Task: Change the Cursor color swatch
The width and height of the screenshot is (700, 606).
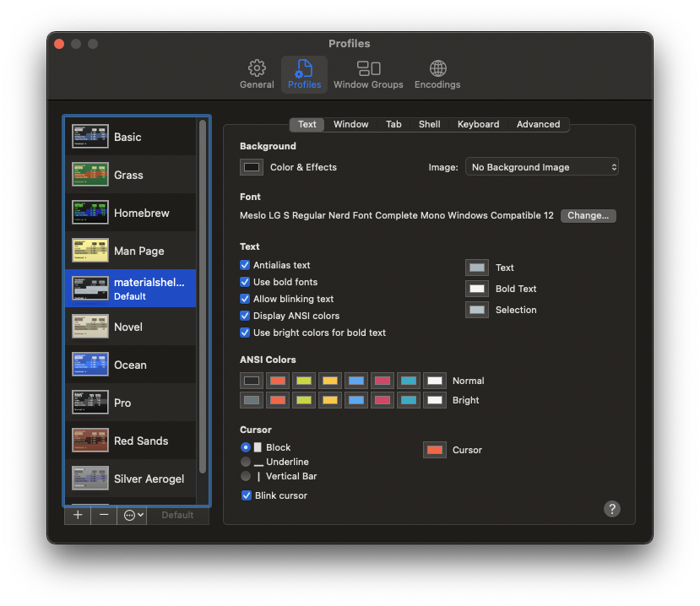Action: (x=434, y=449)
